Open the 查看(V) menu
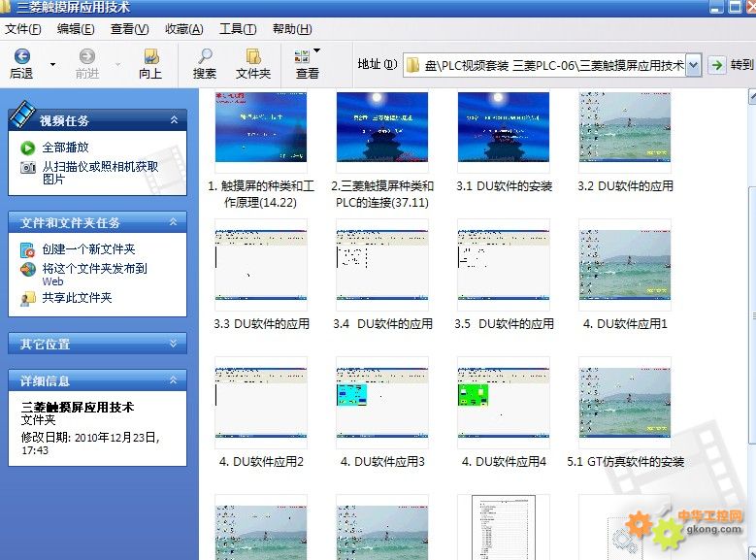 coord(130,29)
